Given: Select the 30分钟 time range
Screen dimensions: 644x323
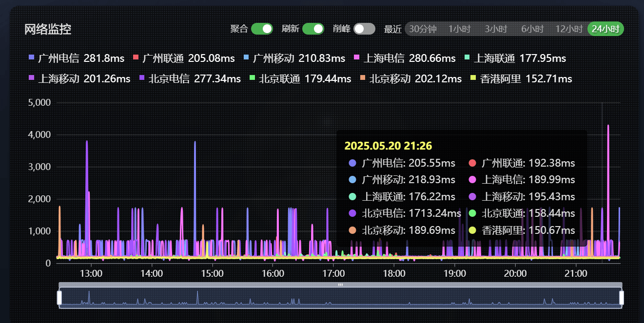Looking at the screenshot, I should (423, 29).
